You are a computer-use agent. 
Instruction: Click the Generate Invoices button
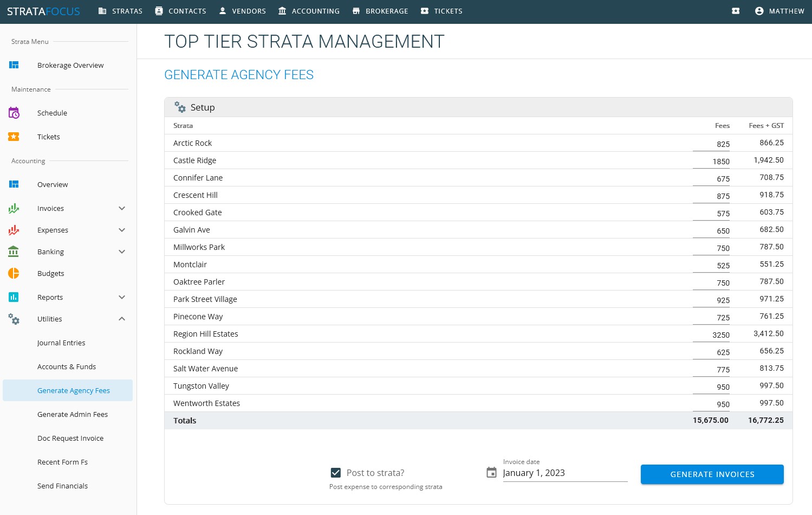pos(712,474)
